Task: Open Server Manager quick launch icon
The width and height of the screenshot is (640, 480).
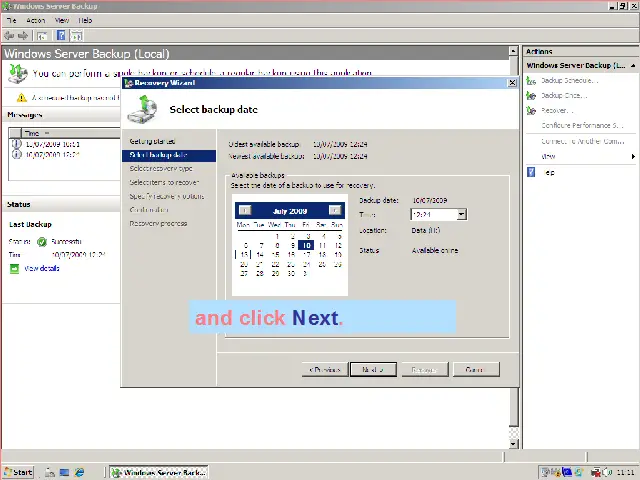Action: click(x=50, y=472)
